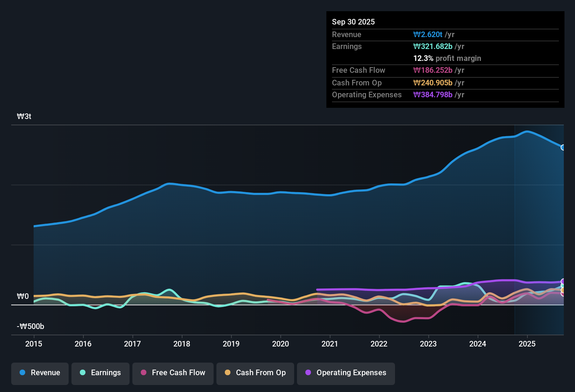Click the blue Revenue legend dot

click(x=22, y=373)
